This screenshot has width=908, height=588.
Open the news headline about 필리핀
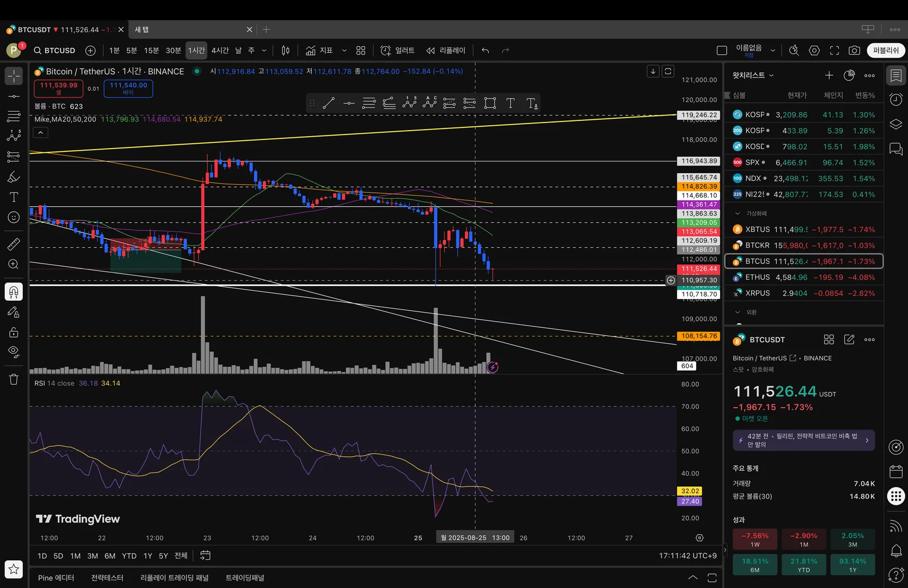click(x=804, y=440)
